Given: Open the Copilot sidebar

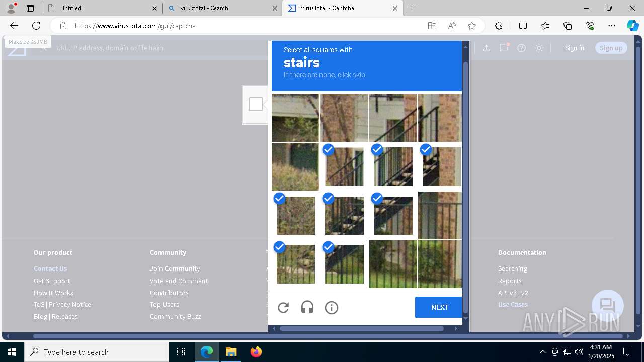Looking at the screenshot, I should (x=632, y=26).
